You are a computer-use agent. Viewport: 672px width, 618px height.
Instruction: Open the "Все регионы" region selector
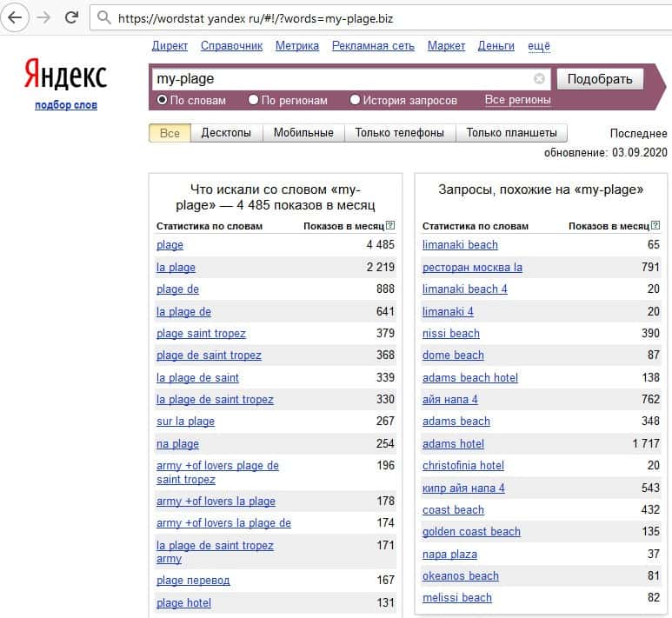(517, 100)
